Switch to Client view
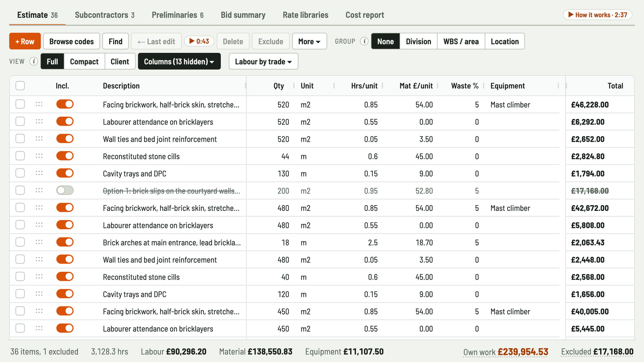The height and width of the screenshot is (362, 644). (120, 61)
